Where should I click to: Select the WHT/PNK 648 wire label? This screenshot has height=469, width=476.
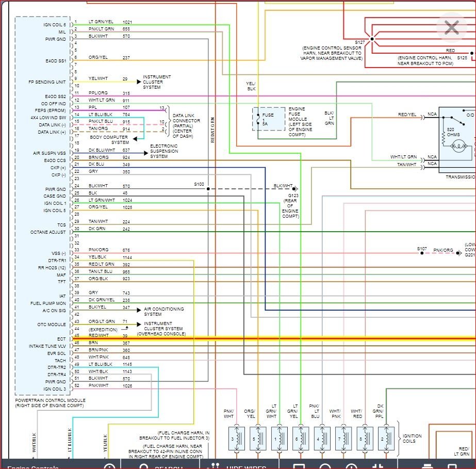(x=109, y=357)
